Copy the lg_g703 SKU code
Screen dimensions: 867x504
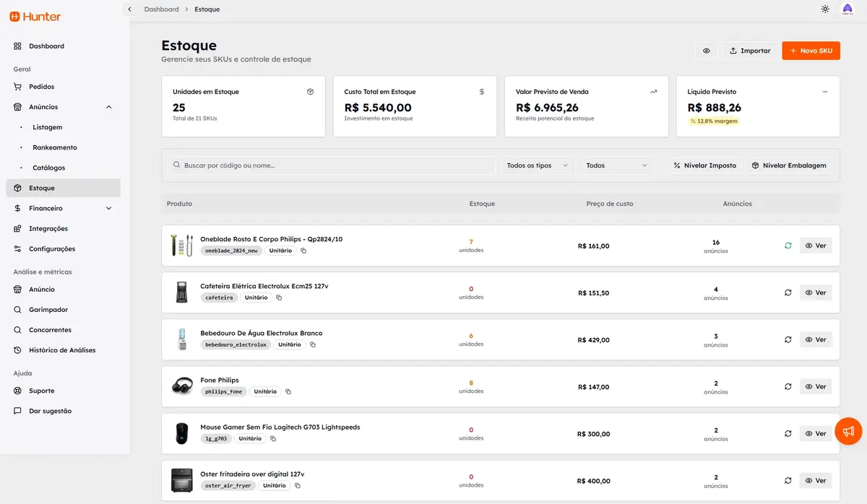[x=273, y=438]
